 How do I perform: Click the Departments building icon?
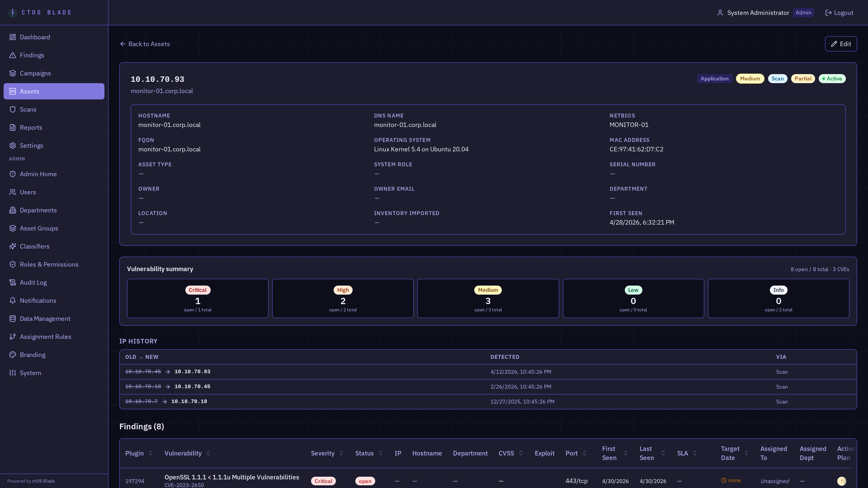click(x=12, y=210)
